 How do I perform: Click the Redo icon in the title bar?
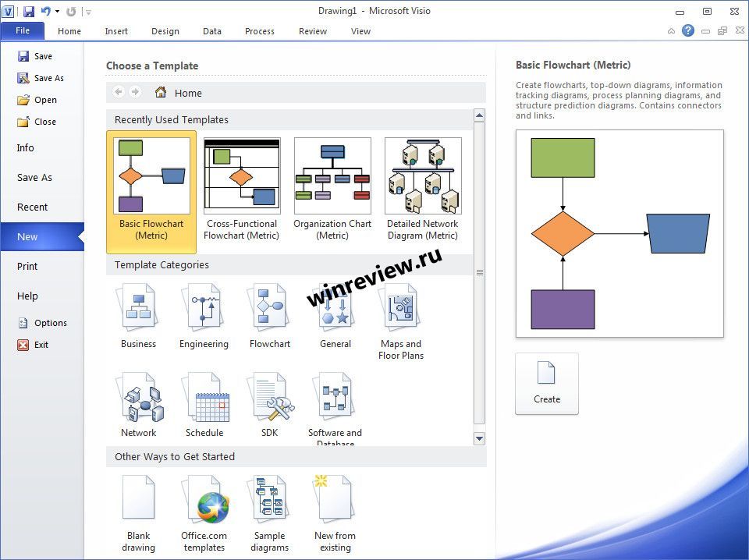[x=71, y=11]
